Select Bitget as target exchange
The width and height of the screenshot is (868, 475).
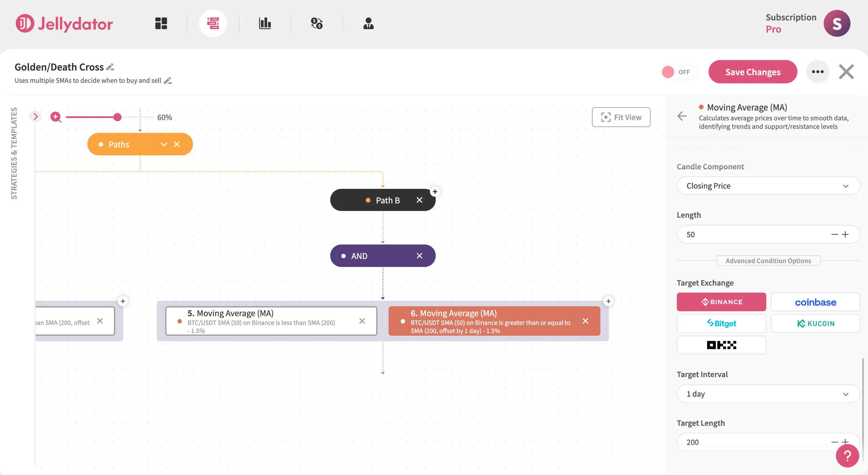click(721, 323)
